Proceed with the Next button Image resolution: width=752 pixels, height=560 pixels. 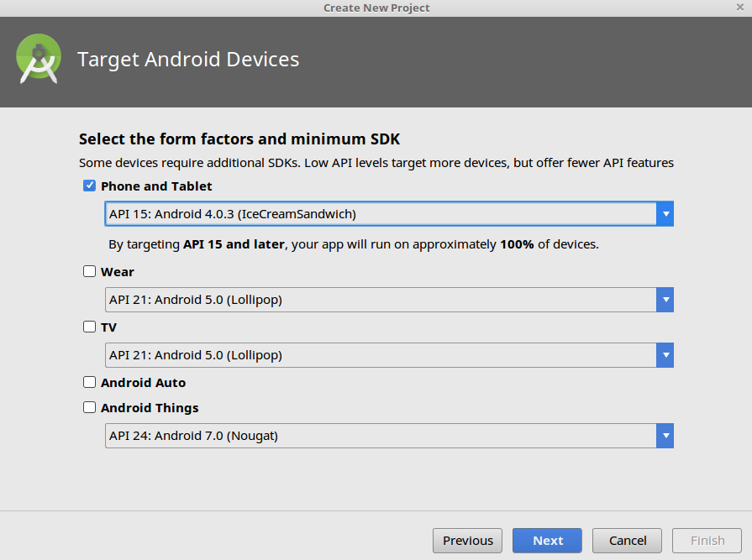(547, 541)
